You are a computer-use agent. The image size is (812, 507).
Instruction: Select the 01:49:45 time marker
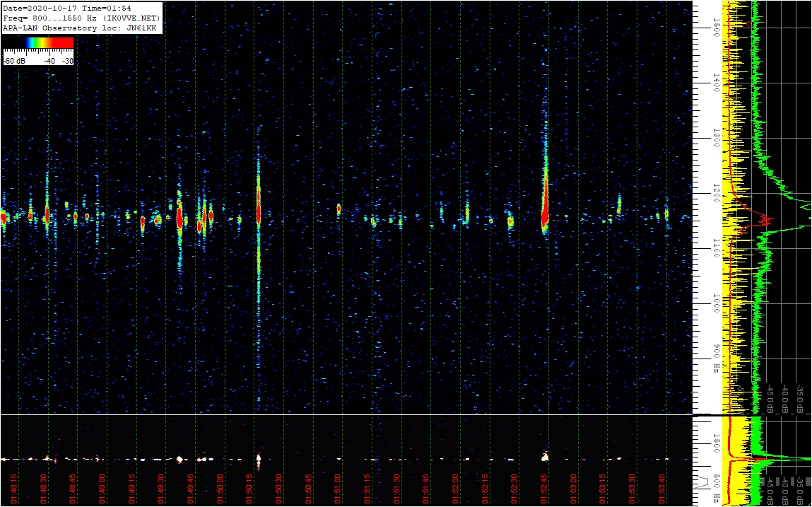tap(191, 490)
